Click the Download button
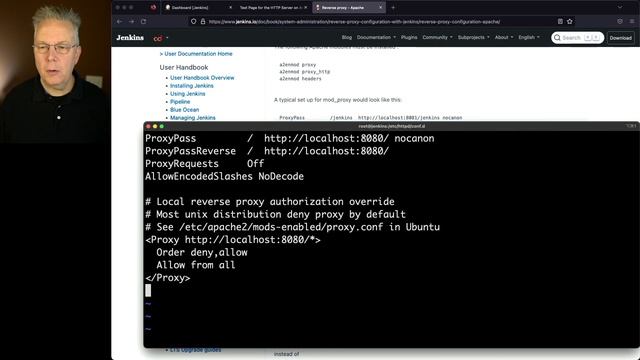Image resolution: width=640 pixels, height=360 pixels. (620, 38)
